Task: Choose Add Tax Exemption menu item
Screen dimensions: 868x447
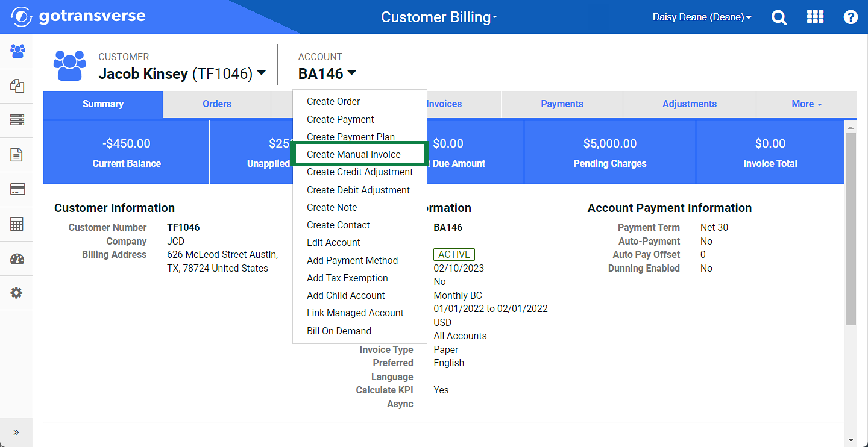Action: [x=359, y=278]
